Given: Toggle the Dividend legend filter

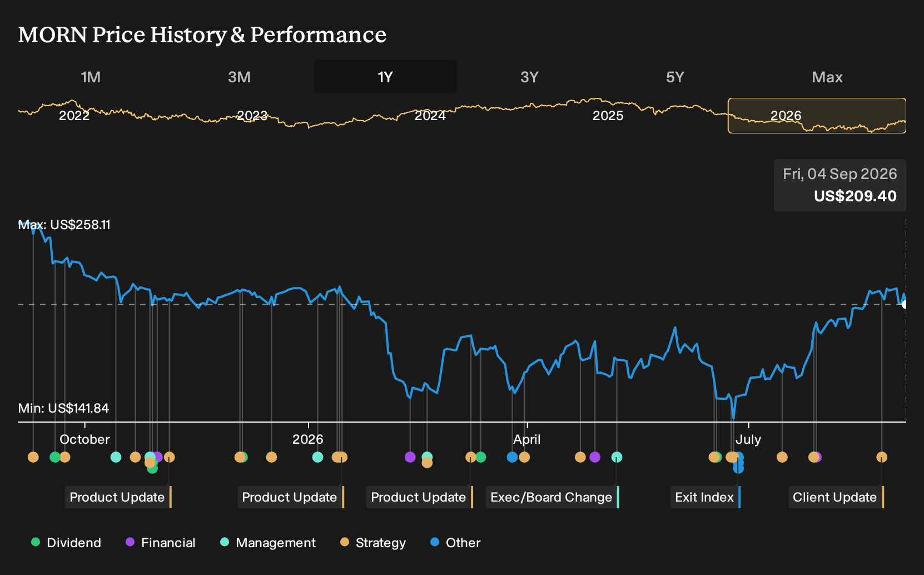Looking at the screenshot, I should [66, 543].
